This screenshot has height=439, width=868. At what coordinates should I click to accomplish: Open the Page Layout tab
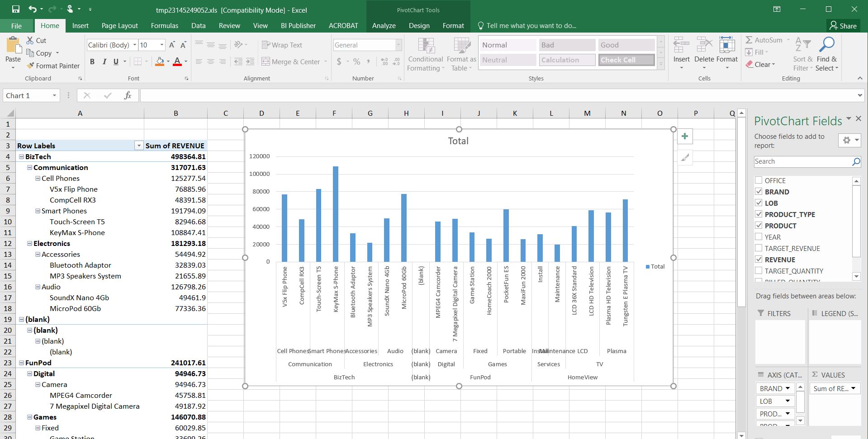119,26
